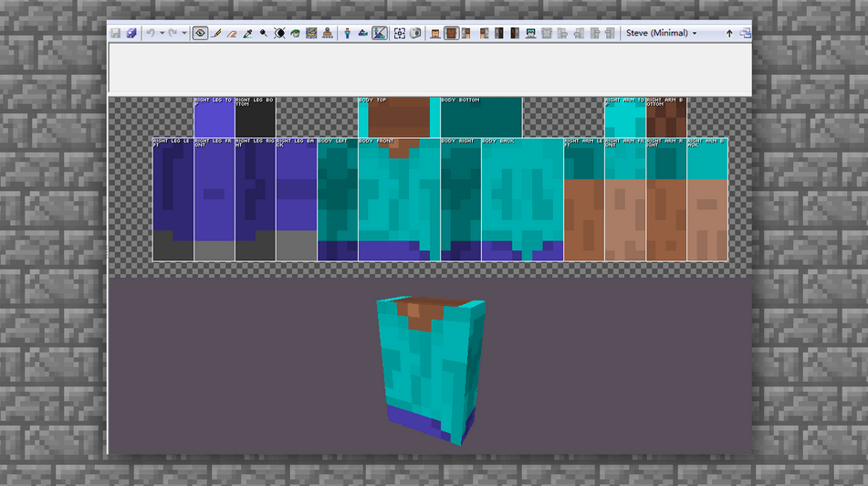
Task: Select the BODY LEFT texture region
Action: (338, 199)
